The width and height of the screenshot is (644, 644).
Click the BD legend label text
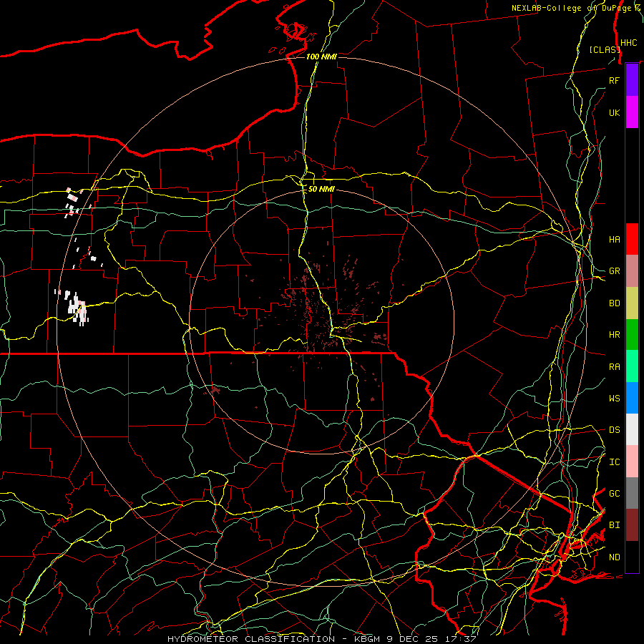click(x=614, y=303)
